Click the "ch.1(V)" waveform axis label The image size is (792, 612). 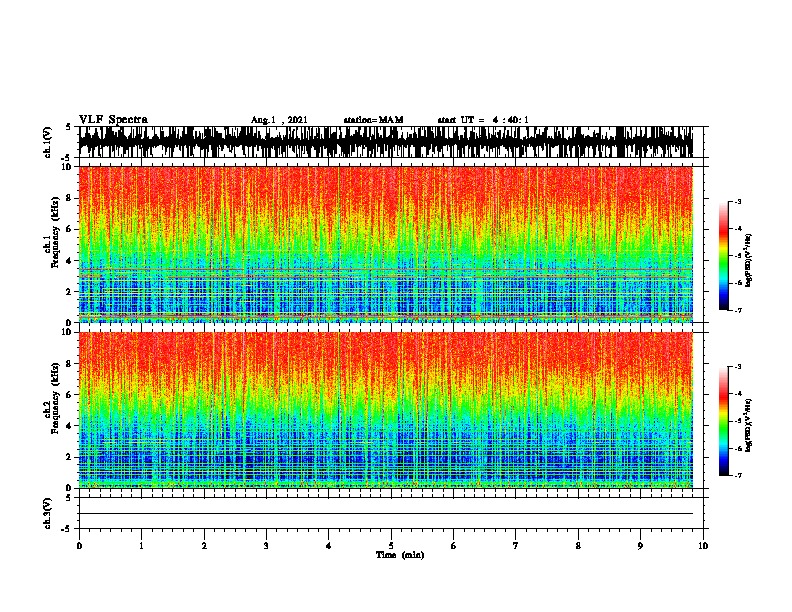[48, 142]
